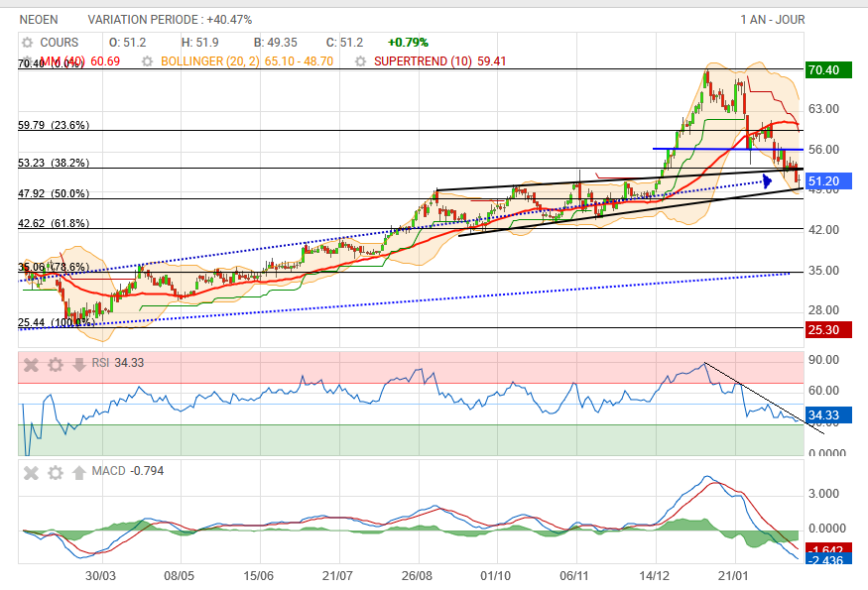Click the high value 'H: 51.9'
The image size is (868, 590).
[199, 43]
